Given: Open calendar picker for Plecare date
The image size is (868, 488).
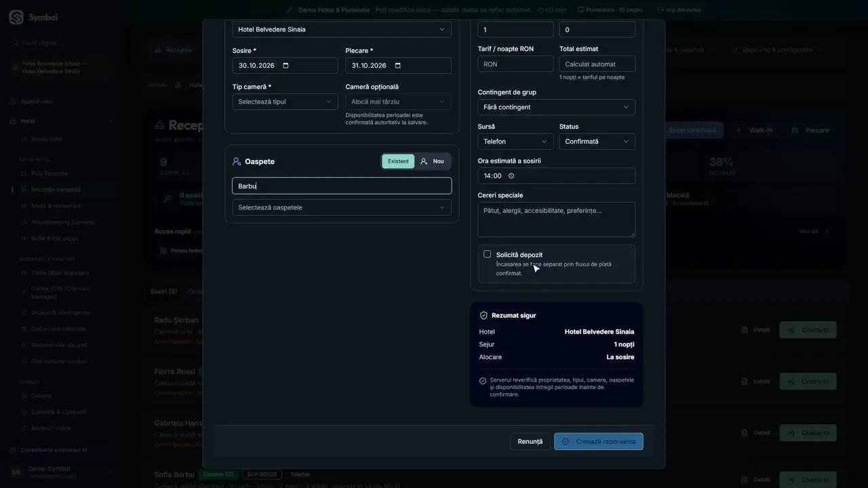Looking at the screenshot, I should click(x=398, y=66).
